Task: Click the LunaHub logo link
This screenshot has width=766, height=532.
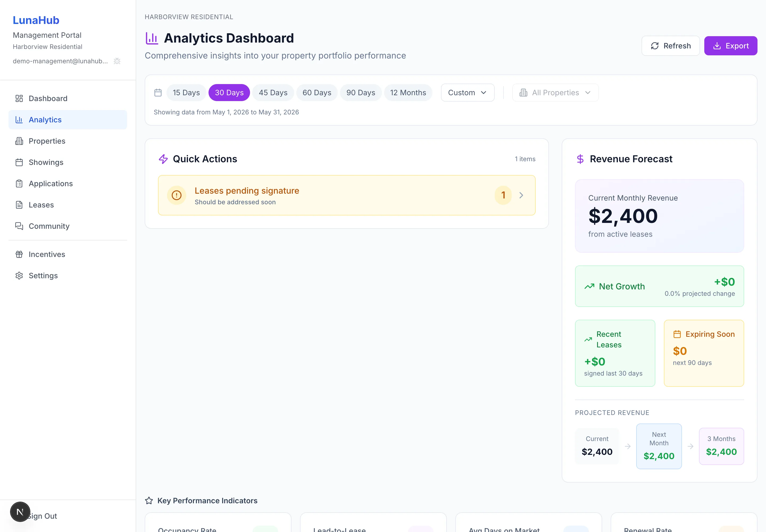Action: pos(36,20)
